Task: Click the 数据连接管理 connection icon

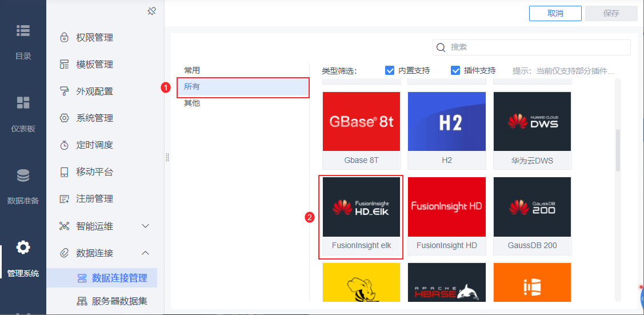Action: (x=82, y=278)
